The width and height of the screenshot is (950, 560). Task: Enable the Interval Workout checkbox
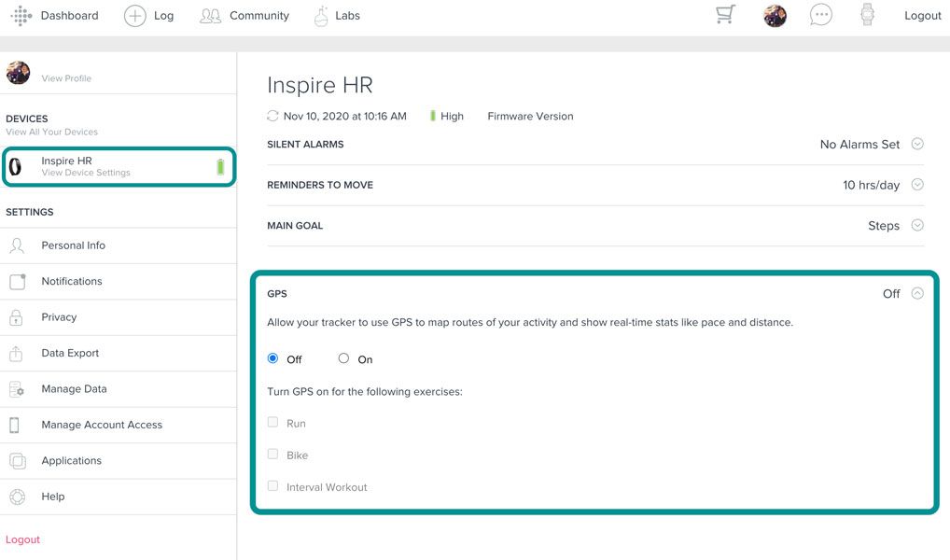tap(272, 486)
